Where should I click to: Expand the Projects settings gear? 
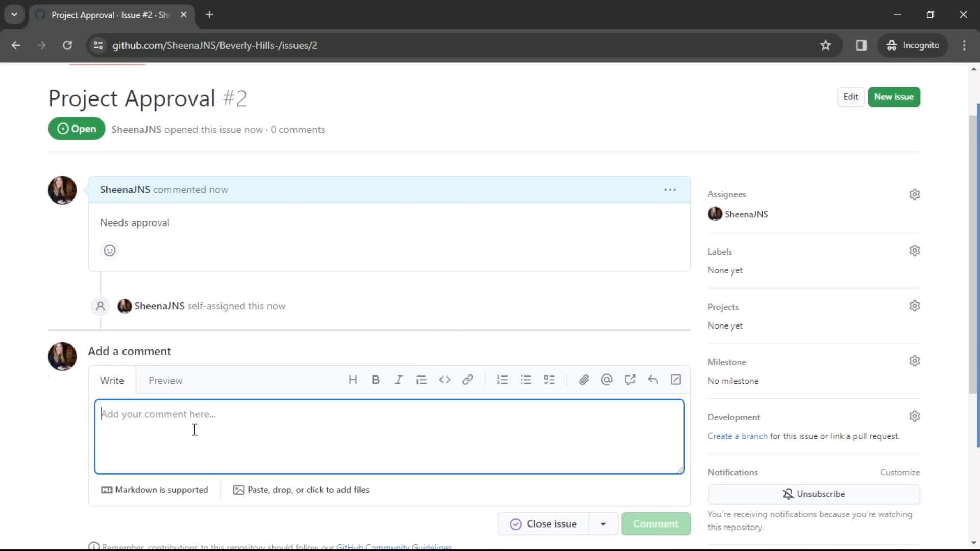[x=914, y=306]
